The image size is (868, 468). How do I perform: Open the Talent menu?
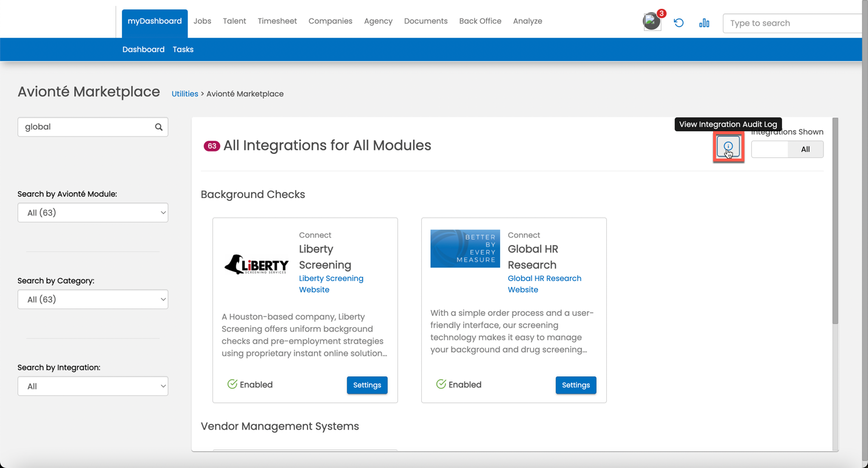coord(234,21)
